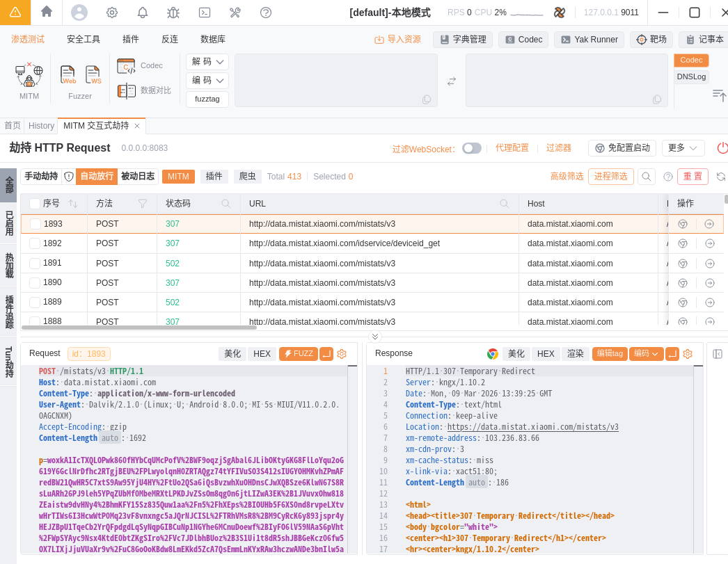This screenshot has width=728, height=564.
Task: Open the user avatar icon
Action: pyautogui.click(x=79, y=12)
